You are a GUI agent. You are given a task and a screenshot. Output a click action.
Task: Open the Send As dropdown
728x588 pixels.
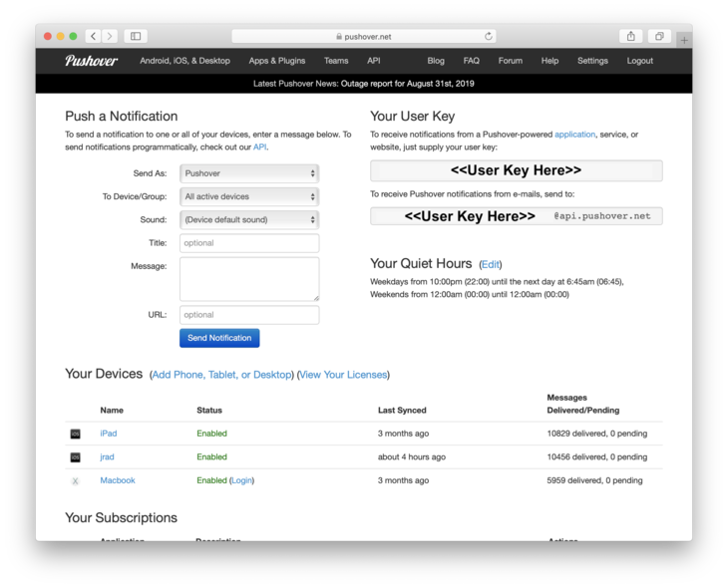pos(249,173)
